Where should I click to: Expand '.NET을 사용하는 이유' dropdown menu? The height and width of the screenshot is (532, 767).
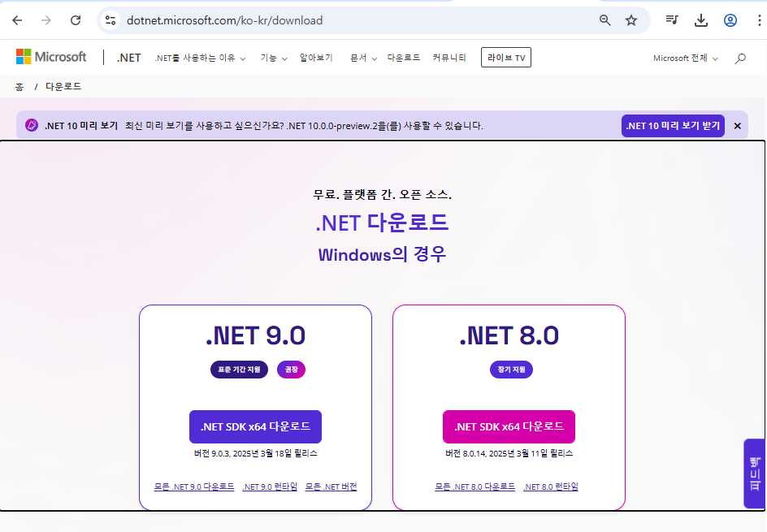coord(200,58)
